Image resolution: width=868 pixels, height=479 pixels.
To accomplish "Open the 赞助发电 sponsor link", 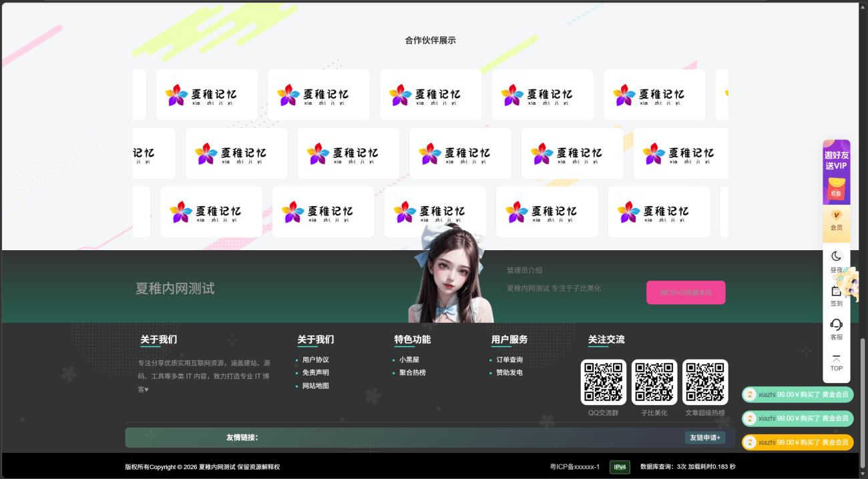I will coord(509,373).
